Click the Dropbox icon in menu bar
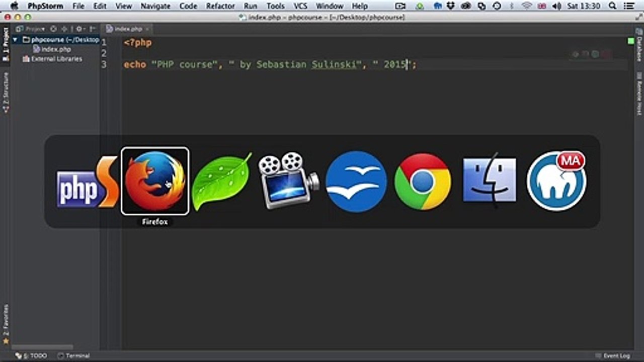 pyautogui.click(x=451, y=6)
